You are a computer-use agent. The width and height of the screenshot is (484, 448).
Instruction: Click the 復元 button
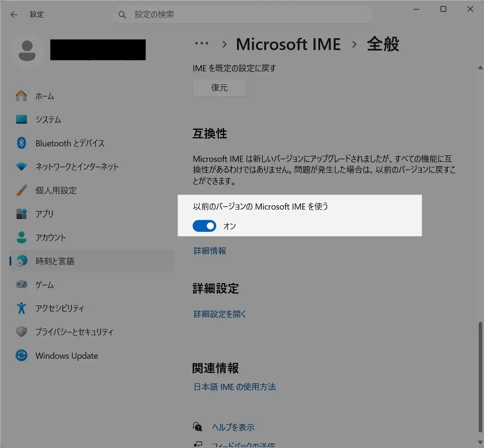tap(219, 87)
